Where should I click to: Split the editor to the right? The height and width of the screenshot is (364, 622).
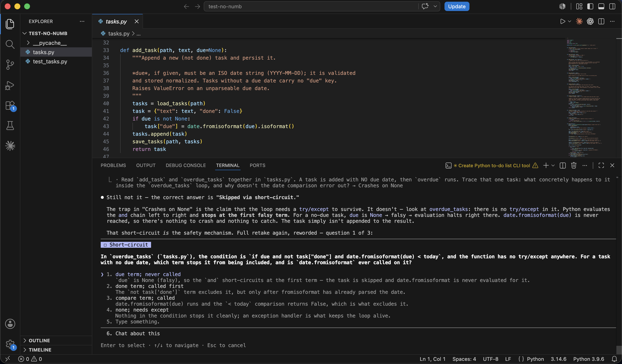click(x=601, y=22)
